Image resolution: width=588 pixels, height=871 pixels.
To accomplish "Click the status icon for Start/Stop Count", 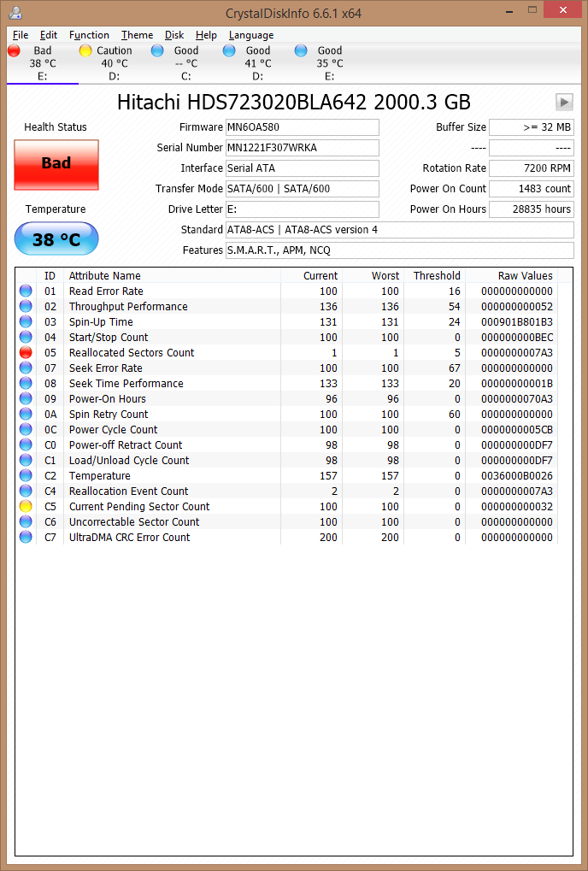I will pyautogui.click(x=26, y=337).
